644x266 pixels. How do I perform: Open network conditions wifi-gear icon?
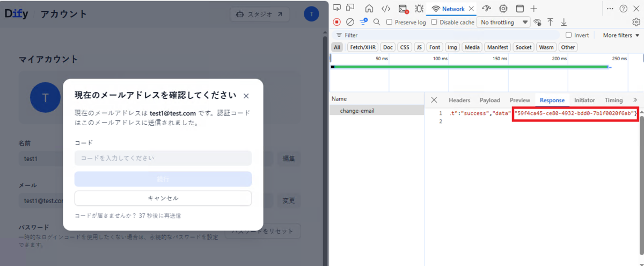(x=537, y=22)
